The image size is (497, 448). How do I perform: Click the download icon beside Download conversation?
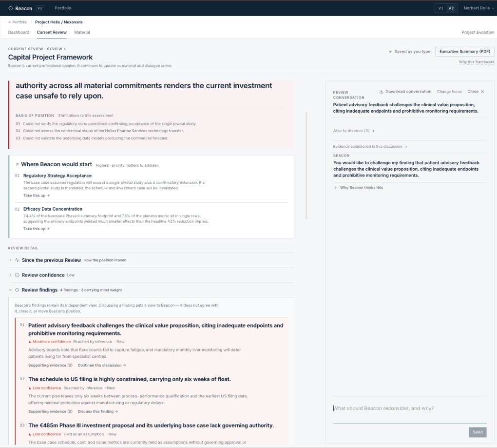coord(382,92)
